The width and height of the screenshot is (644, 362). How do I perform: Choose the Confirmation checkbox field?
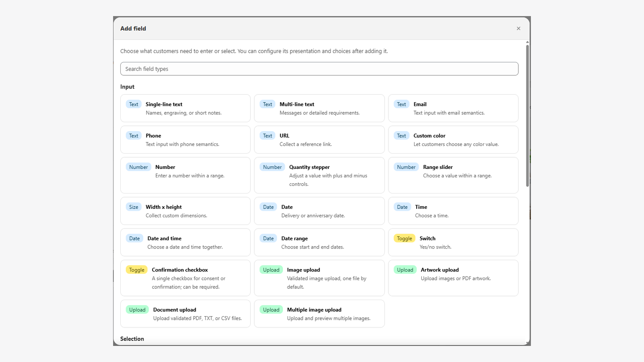tap(185, 278)
